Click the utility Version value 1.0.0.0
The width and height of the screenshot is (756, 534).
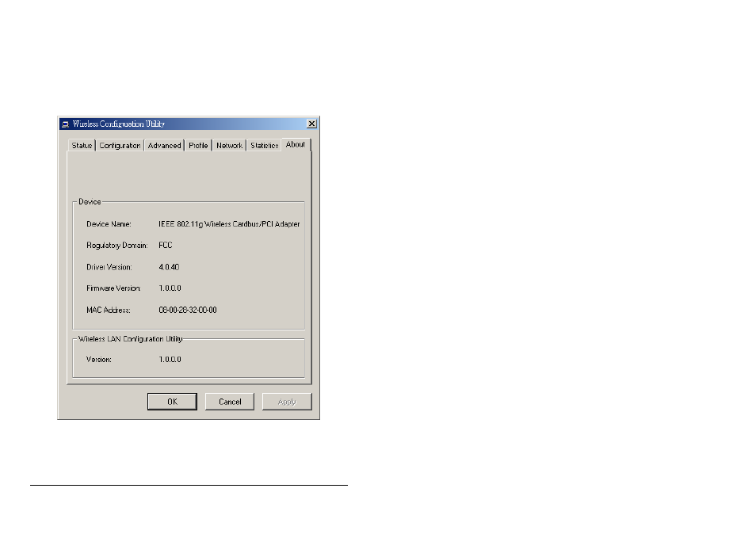click(x=170, y=359)
